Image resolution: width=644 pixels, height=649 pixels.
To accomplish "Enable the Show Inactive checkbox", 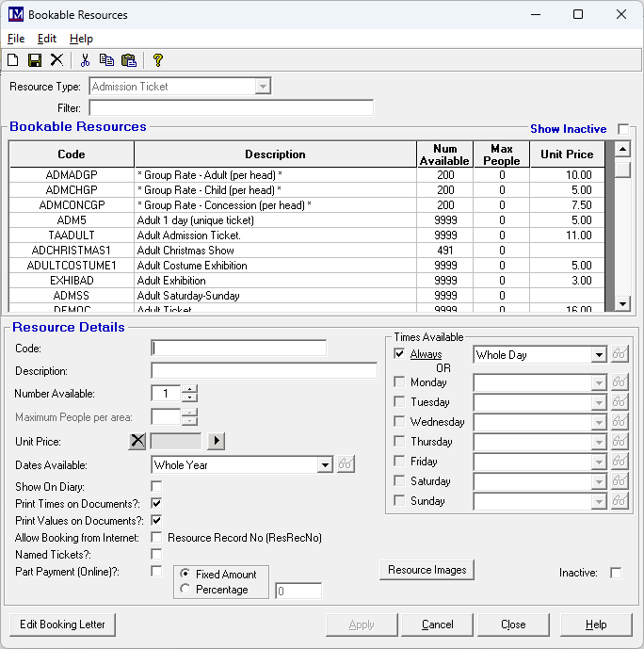I will 623,129.
